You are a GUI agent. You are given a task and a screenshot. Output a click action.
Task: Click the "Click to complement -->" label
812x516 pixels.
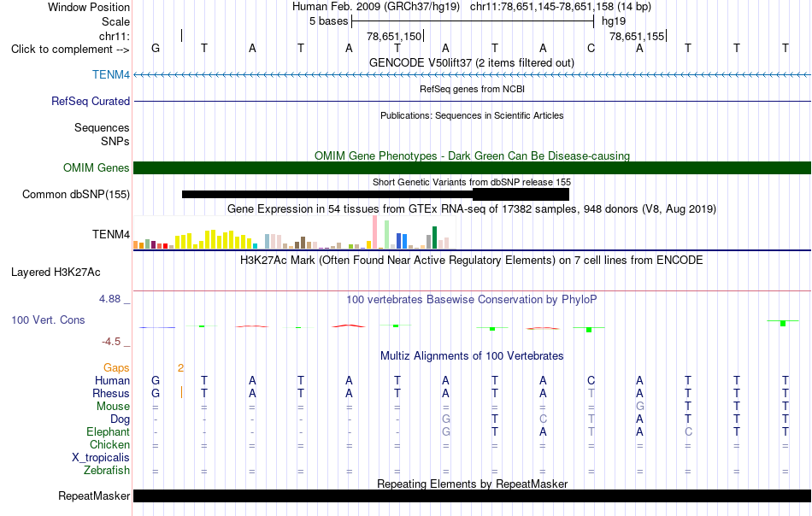click(70, 50)
